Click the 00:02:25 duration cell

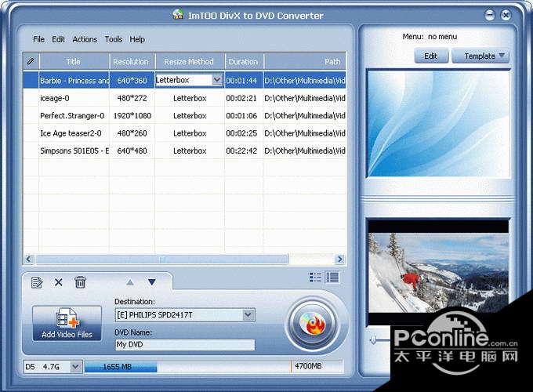click(241, 133)
